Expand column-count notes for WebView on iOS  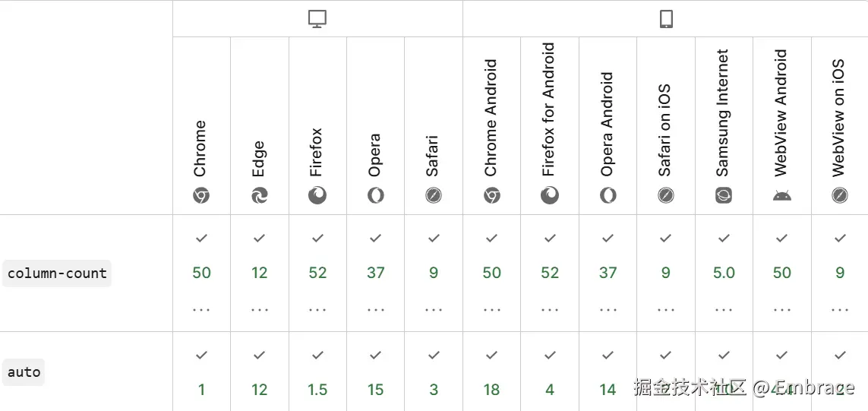(x=840, y=310)
